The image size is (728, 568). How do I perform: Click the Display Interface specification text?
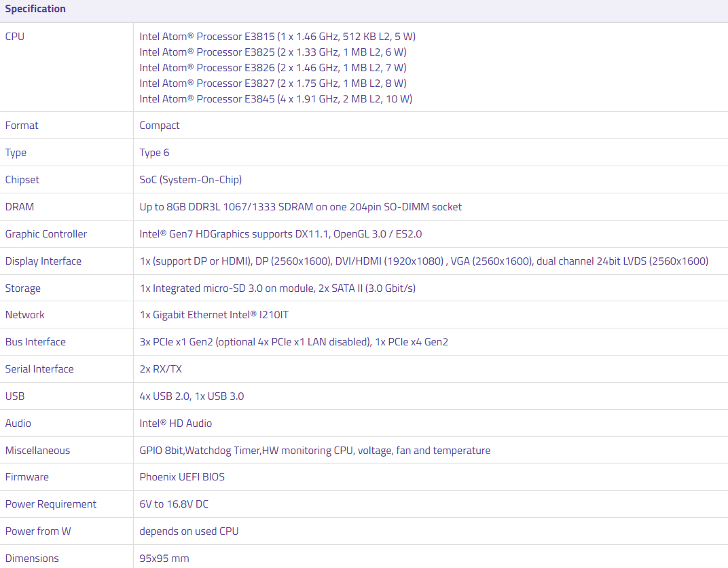click(x=424, y=261)
